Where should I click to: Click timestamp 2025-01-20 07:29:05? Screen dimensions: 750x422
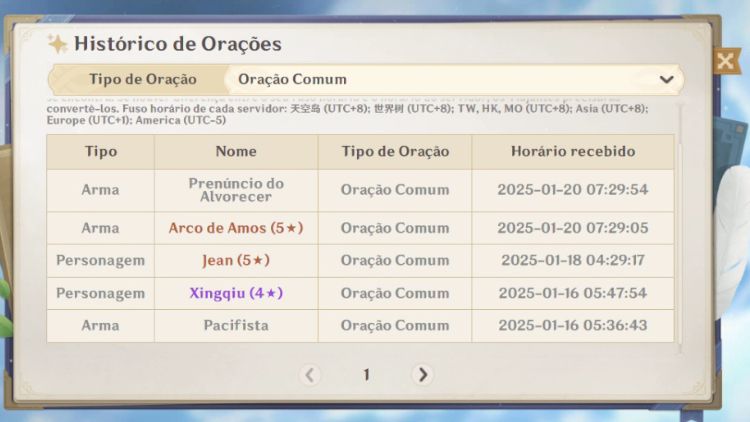[x=573, y=228]
